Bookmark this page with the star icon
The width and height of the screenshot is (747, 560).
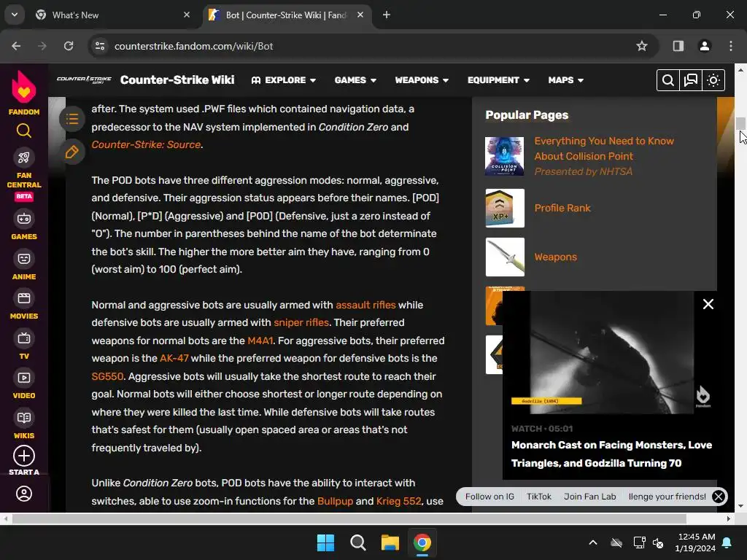pos(642,46)
